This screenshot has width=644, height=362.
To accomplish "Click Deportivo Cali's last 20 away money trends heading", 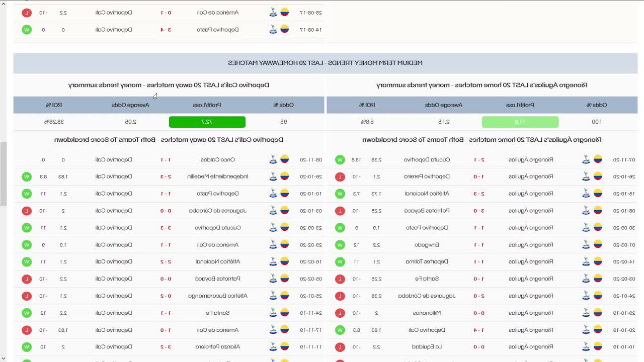I will coord(169,85).
